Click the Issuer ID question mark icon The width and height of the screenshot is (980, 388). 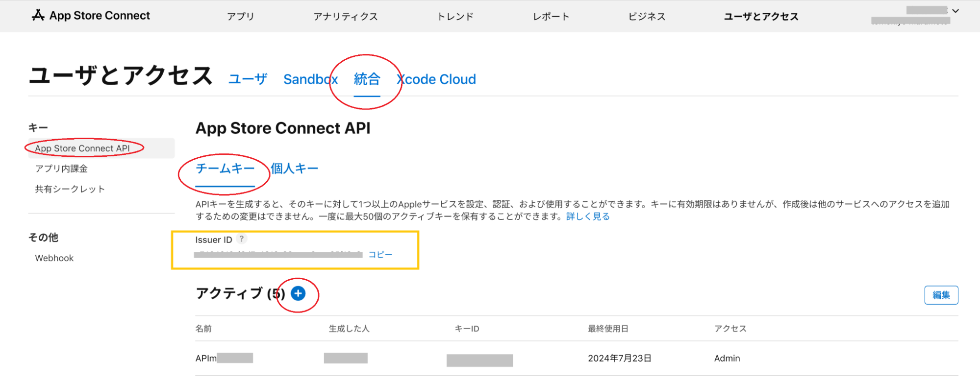(x=242, y=239)
